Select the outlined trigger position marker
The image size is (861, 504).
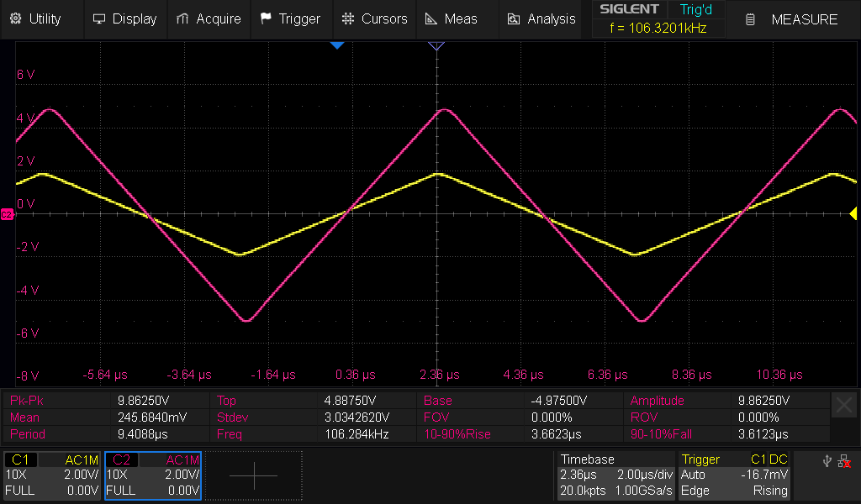(x=436, y=46)
